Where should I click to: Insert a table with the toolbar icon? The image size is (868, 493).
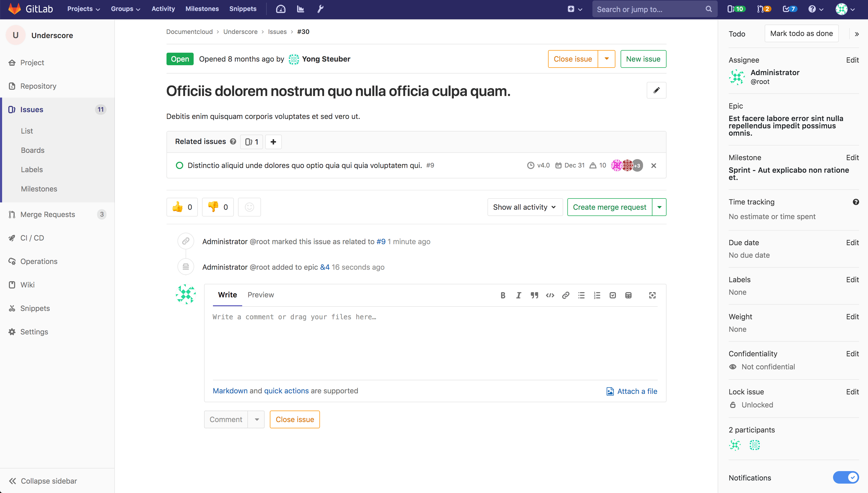tap(628, 295)
